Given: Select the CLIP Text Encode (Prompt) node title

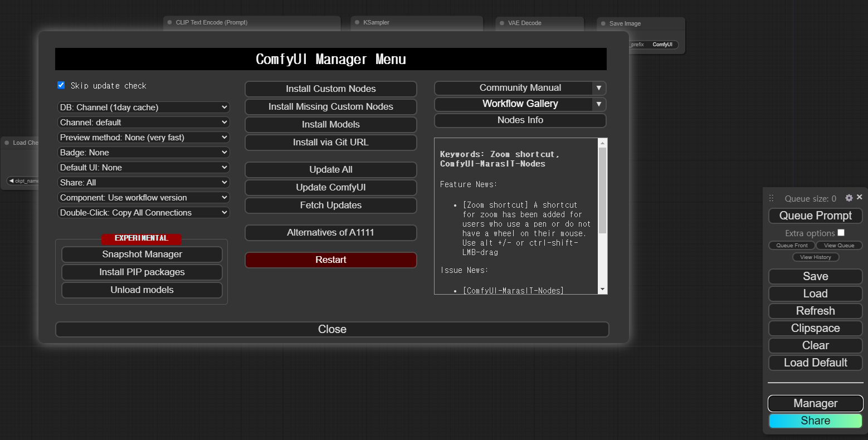Looking at the screenshot, I should pyautogui.click(x=212, y=22).
